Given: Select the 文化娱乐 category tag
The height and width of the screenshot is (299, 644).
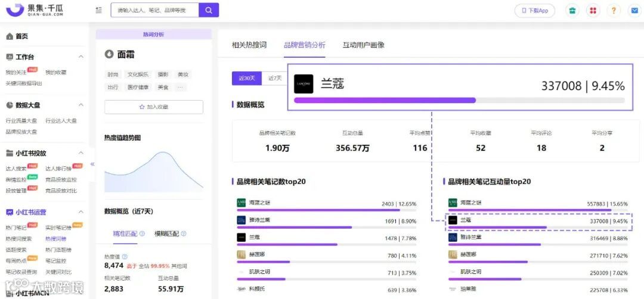Looking at the screenshot, I should (x=138, y=74).
